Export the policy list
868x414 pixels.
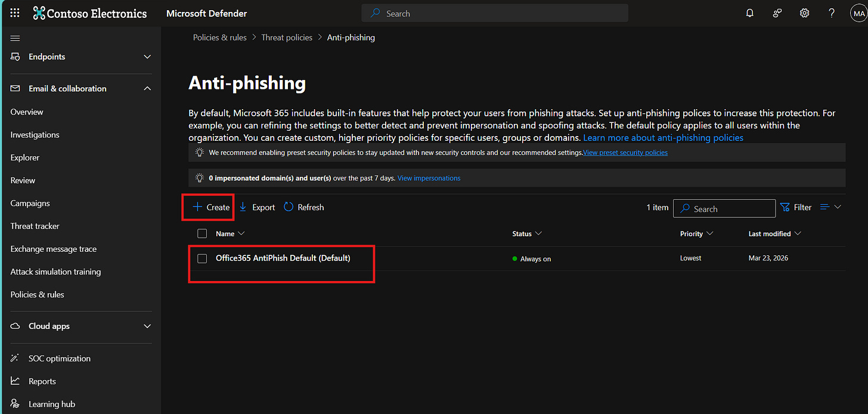(x=258, y=207)
